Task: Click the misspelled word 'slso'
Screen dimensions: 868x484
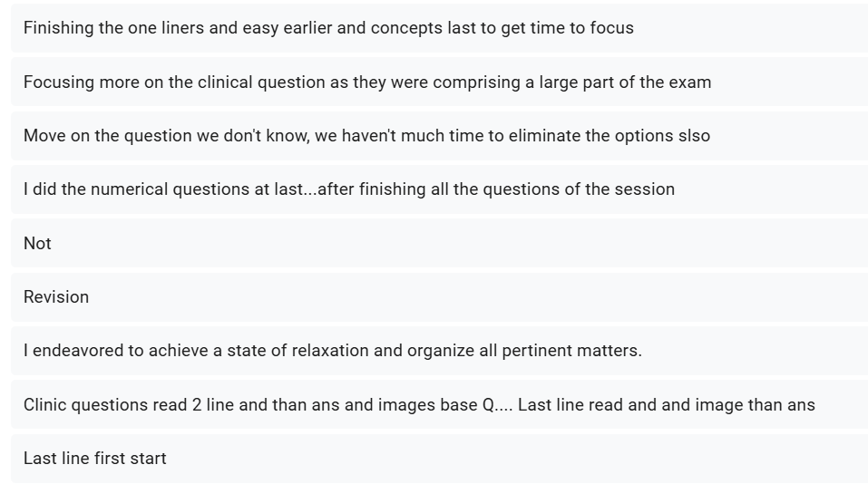Action: point(694,136)
